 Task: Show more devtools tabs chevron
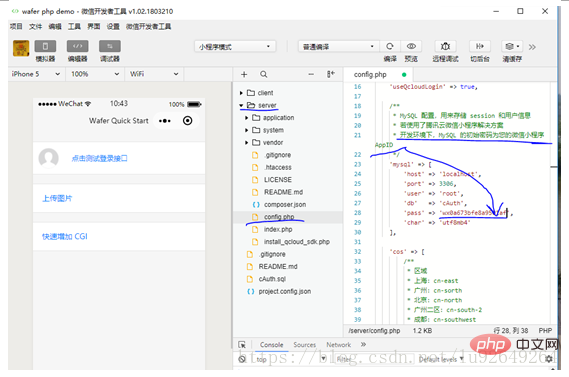tap(363, 344)
